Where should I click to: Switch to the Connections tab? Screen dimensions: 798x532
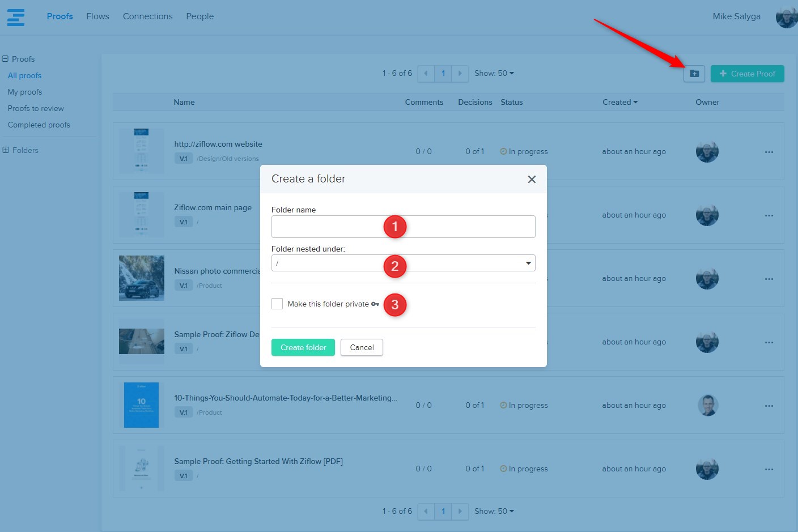[147, 16]
